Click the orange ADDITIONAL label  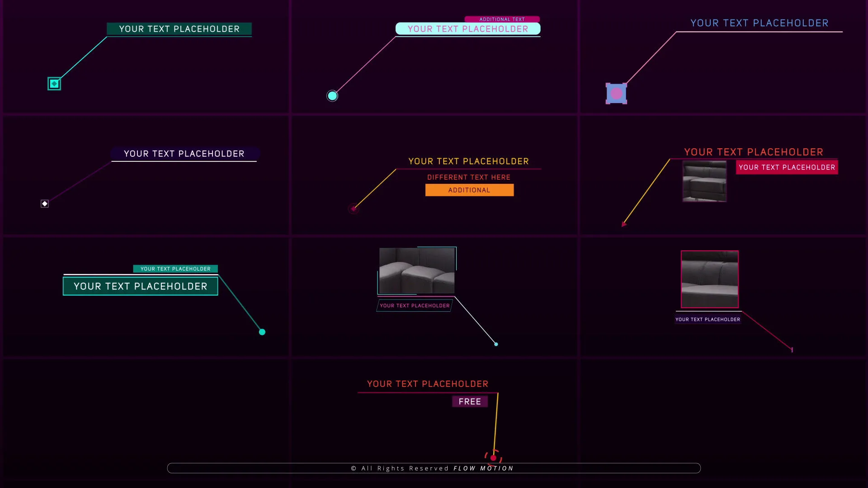coord(469,190)
